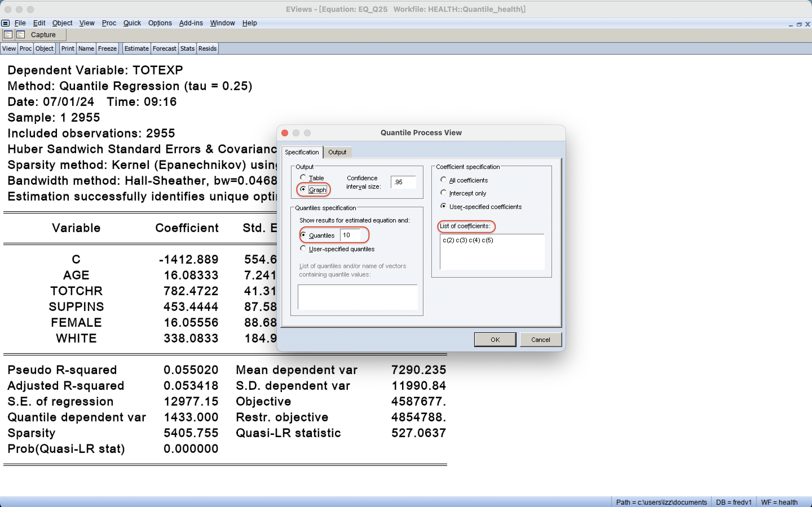The image size is (812, 507).
Task: Click the confidence interval size field
Action: [403, 182]
